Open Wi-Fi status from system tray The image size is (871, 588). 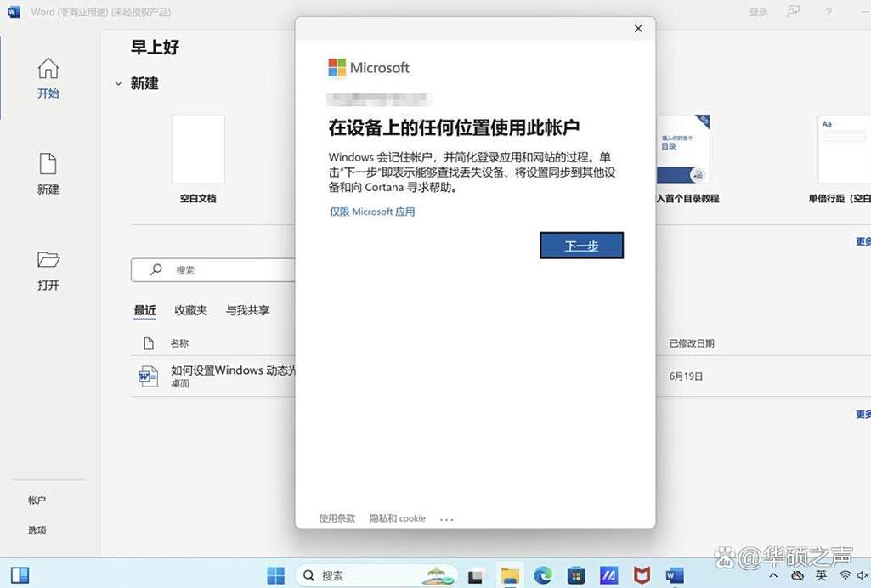[844, 575]
